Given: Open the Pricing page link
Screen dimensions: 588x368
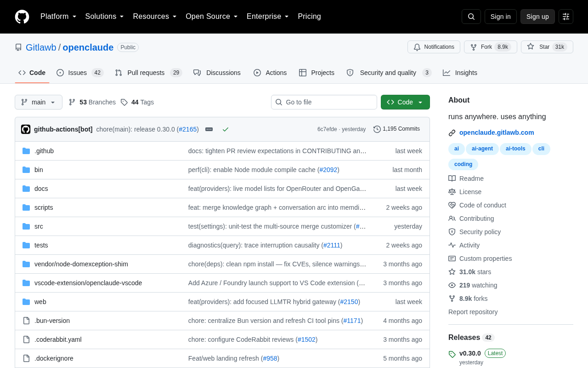Looking at the screenshot, I should point(309,17).
